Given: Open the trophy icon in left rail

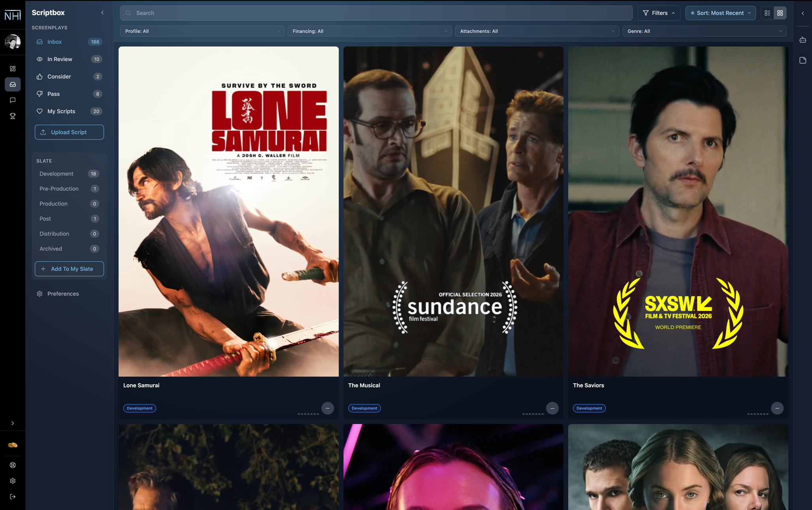Looking at the screenshot, I should pos(13,116).
